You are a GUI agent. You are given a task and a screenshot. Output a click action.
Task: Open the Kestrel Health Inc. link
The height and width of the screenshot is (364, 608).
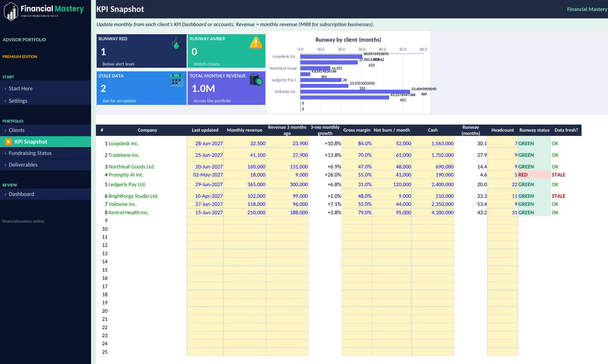click(x=129, y=212)
